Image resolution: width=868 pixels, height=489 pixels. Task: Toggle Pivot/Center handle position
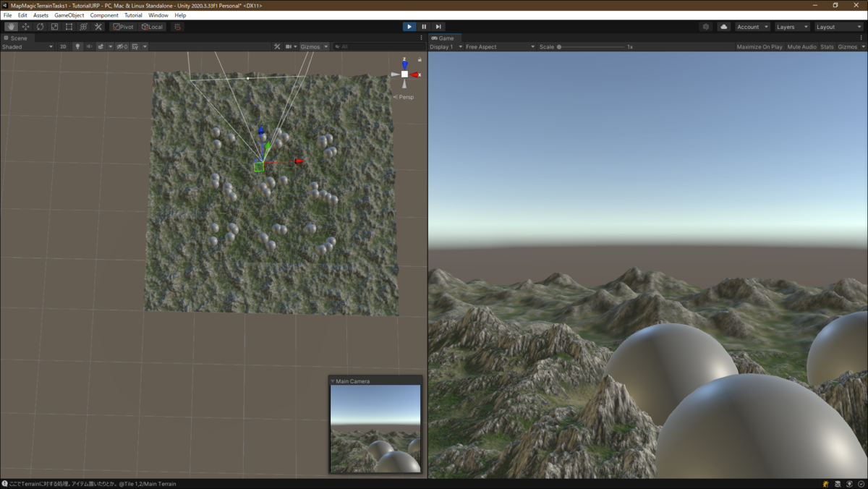[x=123, y=27]
